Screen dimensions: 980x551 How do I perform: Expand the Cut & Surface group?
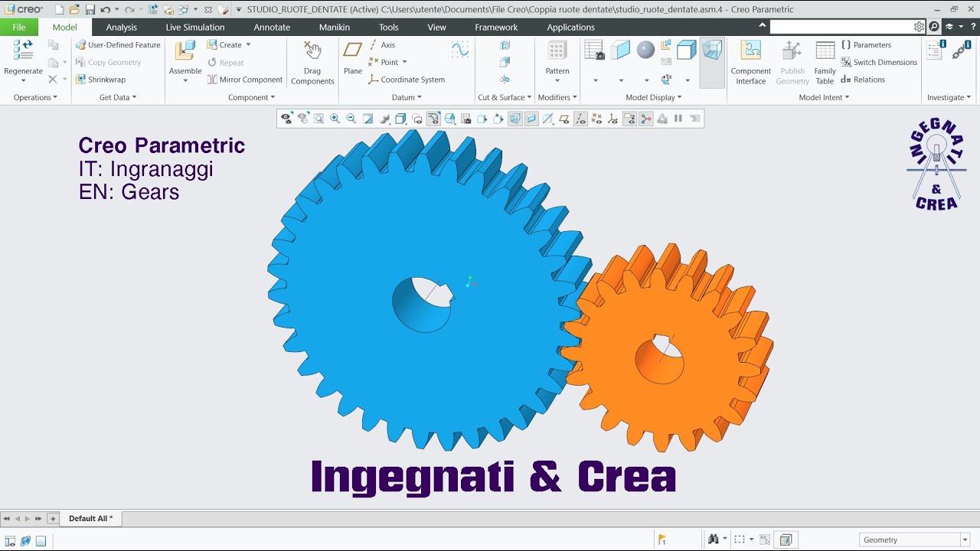pyautogui.click(x=505, y=97)
